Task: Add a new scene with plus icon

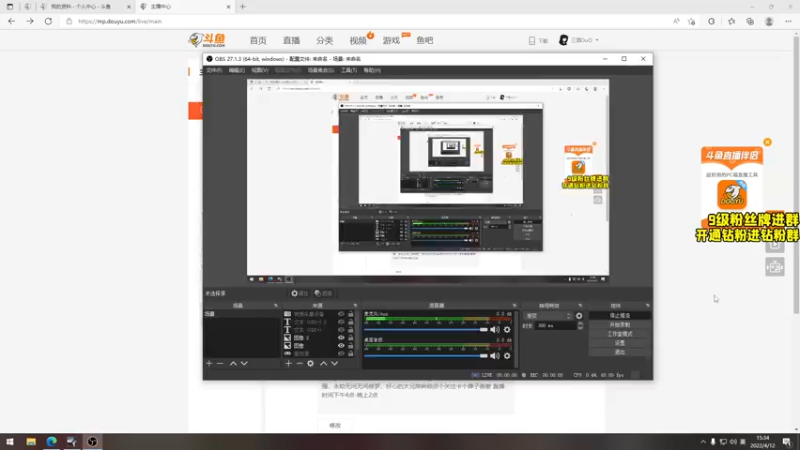Action: (x=209, y=363)
